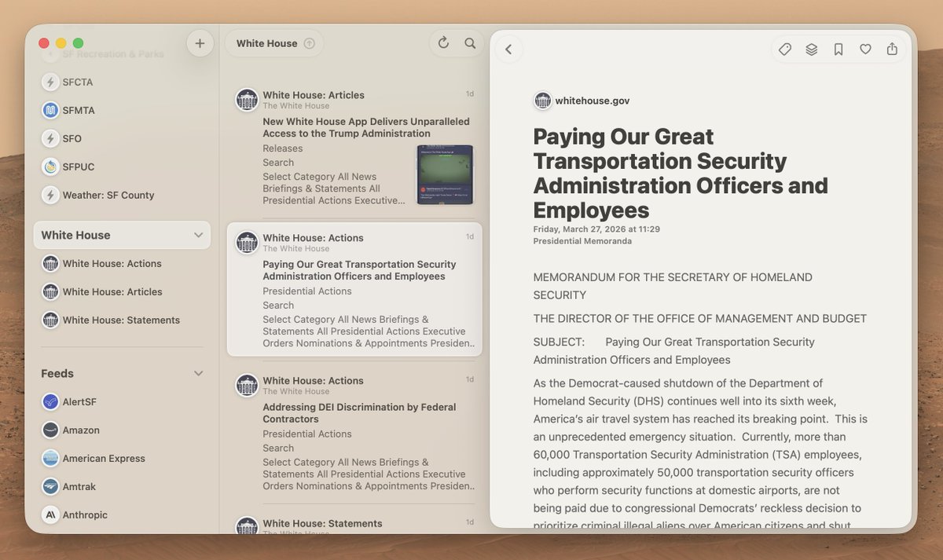Click the article headline Paying Our Great Transportation
943x560 pixels.
(x=681, y=173)
